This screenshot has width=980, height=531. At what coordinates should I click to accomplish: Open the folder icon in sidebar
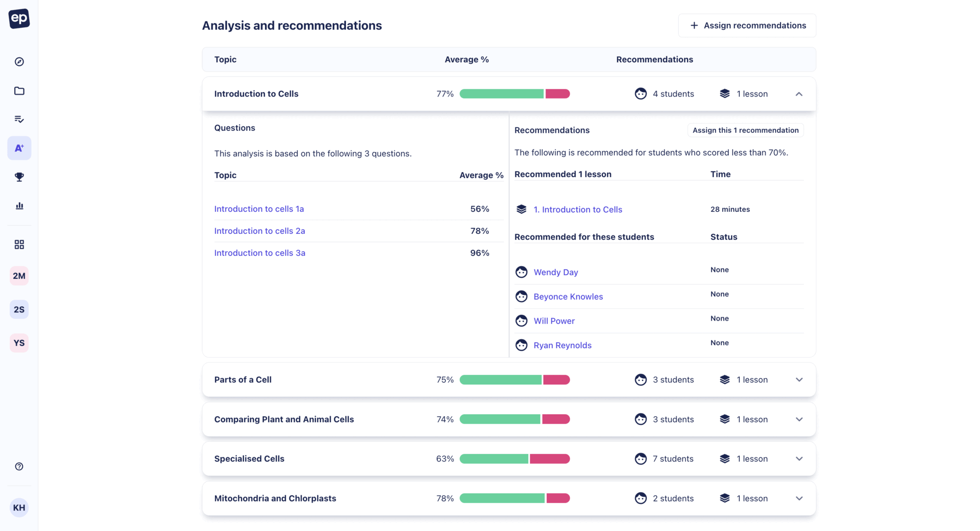19,91
